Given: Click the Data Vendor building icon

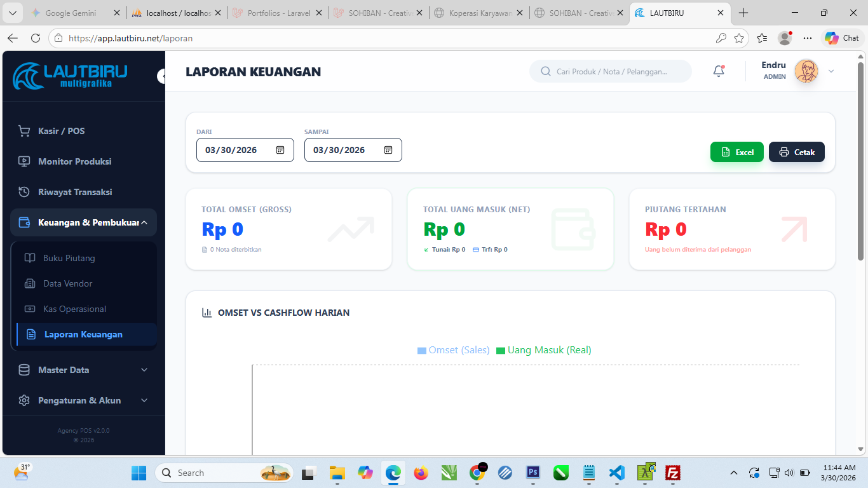Looking at the screenshot, I should pos(31,283).
